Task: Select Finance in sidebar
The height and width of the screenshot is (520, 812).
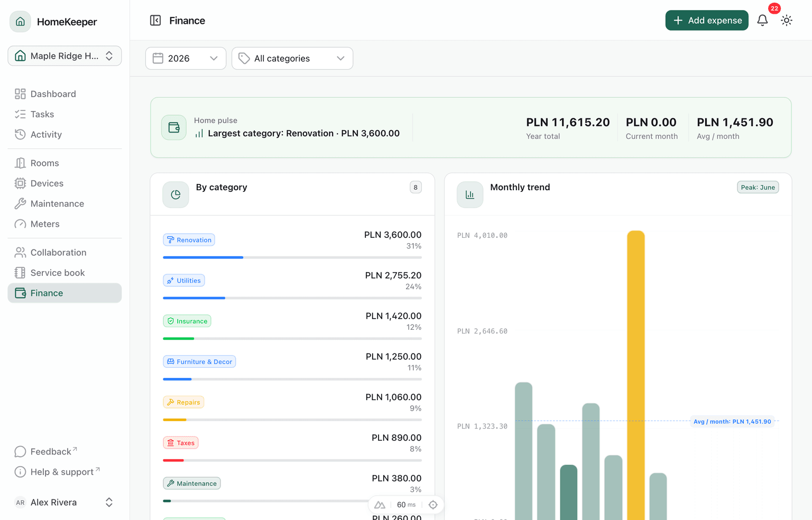Action: point(64,293)
